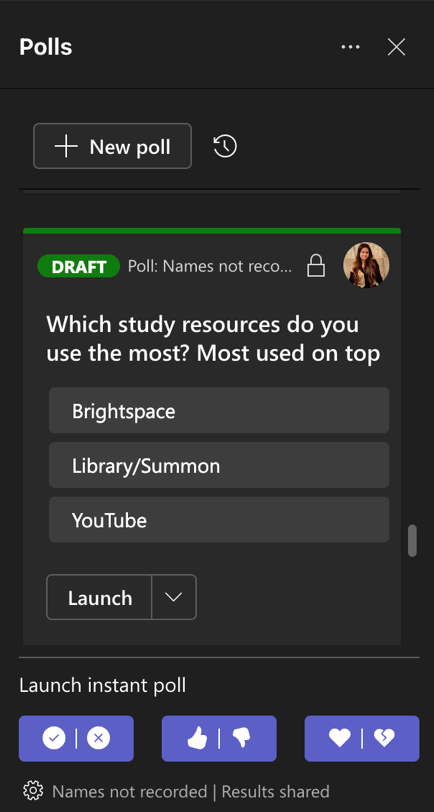434x812 pixels.
Task: Open instant poll settings gear icon
Action: (33, 791)
